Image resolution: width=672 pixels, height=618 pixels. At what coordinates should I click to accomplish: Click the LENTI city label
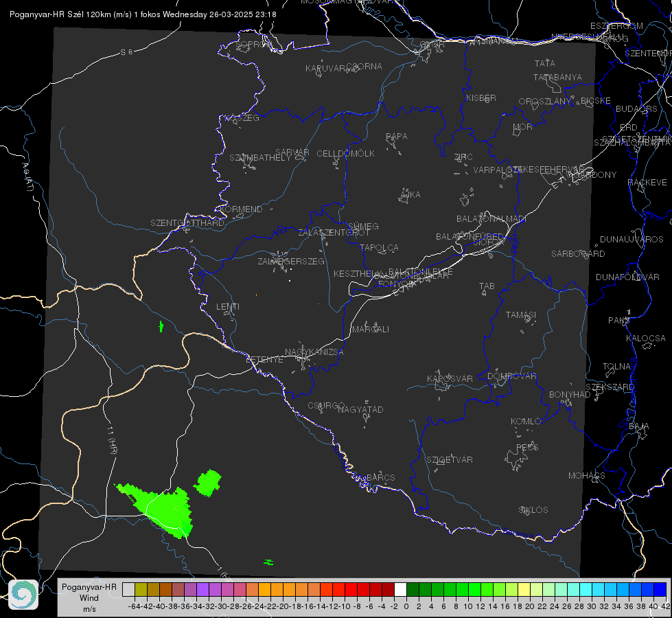(228, 307)
